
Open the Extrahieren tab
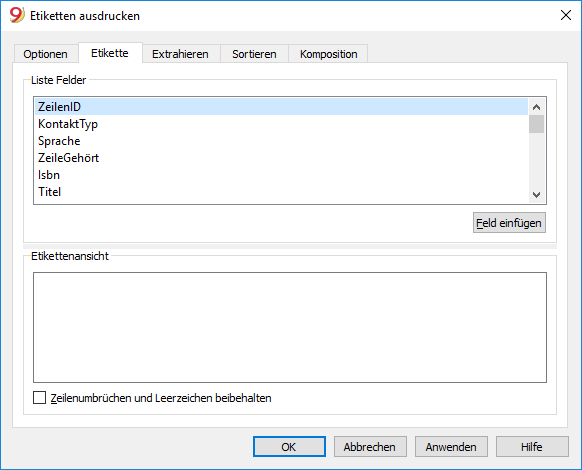click(180, 54)
